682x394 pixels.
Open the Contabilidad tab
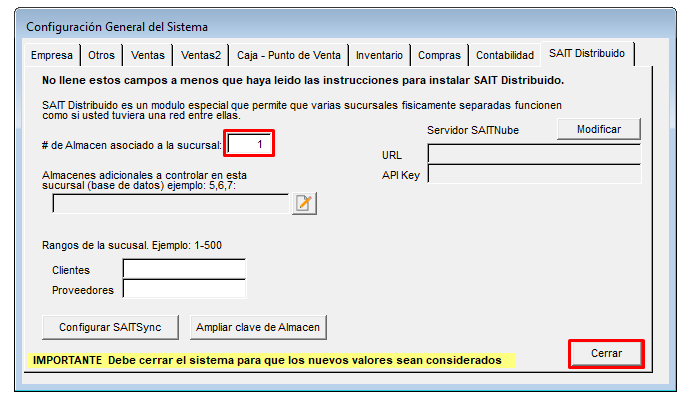coord(505,55)
